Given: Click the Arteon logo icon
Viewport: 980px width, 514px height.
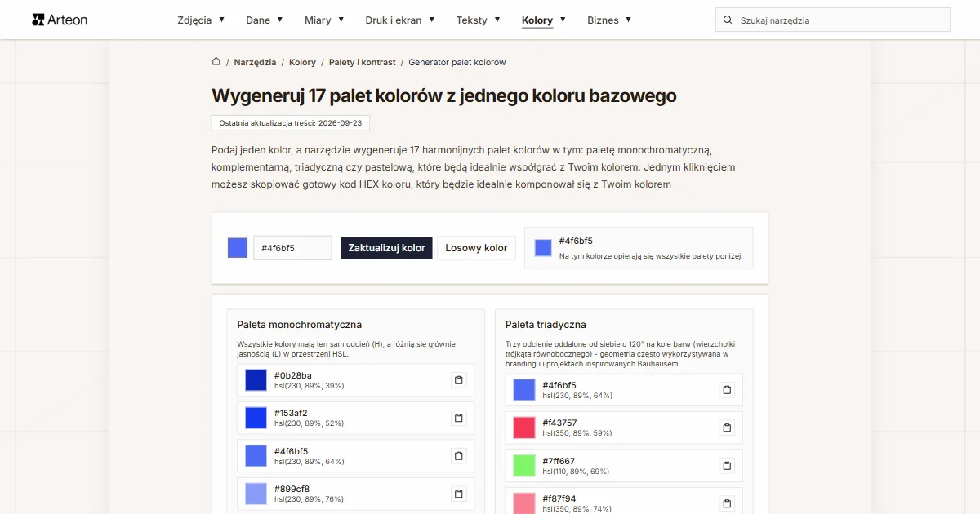Looking at the screenshot, I should pos(38,20).
